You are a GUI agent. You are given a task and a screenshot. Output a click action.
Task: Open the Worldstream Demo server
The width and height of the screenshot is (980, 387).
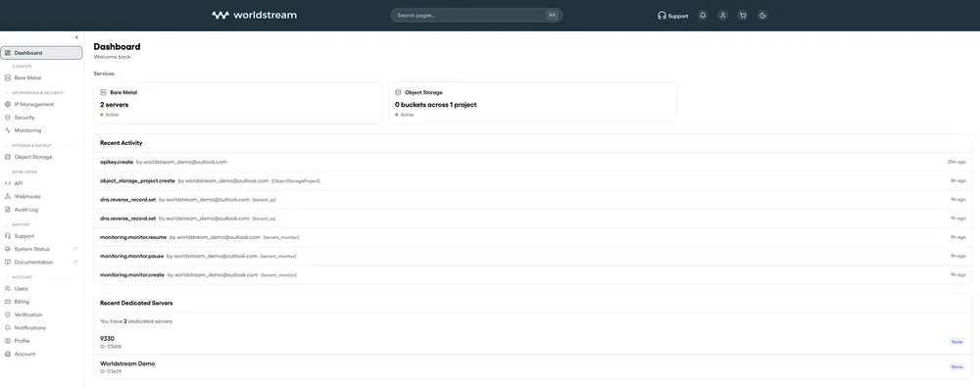click(x=532, y=366)
